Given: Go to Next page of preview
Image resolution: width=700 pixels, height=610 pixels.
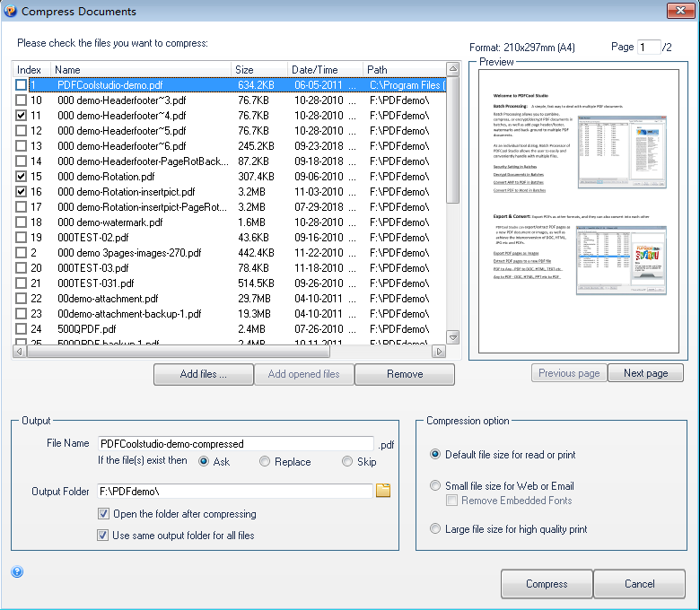Looking at the screenshot, I should coord(645,373).
